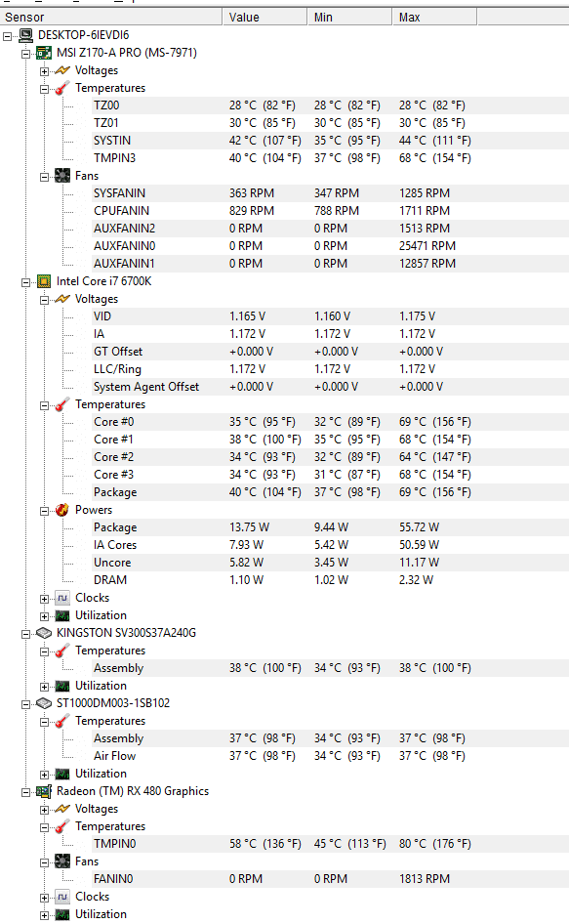
Task: Expand Clocks under Intel Core i7 6700K
Action: (x=44, y=599)
